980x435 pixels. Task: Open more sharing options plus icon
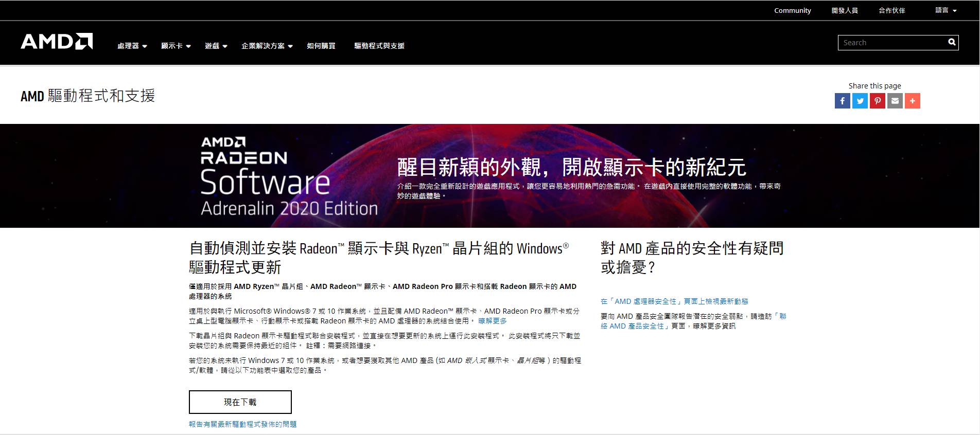(x=912, y=101)
